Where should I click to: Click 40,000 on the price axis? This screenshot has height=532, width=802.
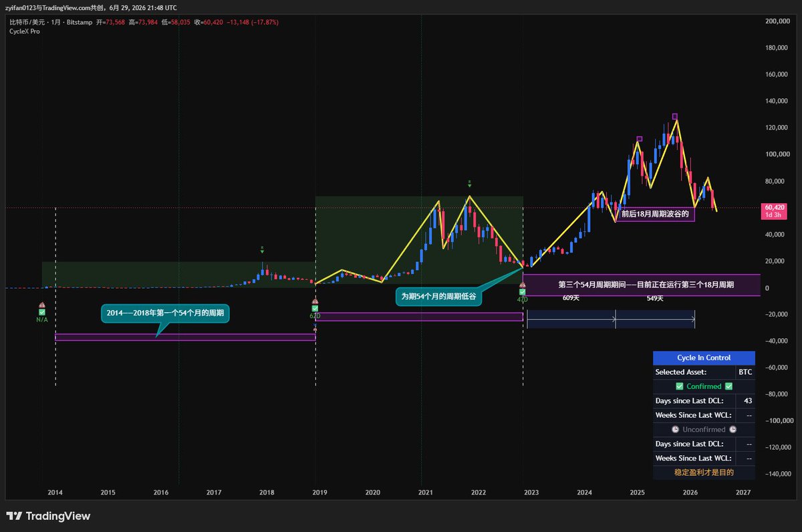(776, 235)
